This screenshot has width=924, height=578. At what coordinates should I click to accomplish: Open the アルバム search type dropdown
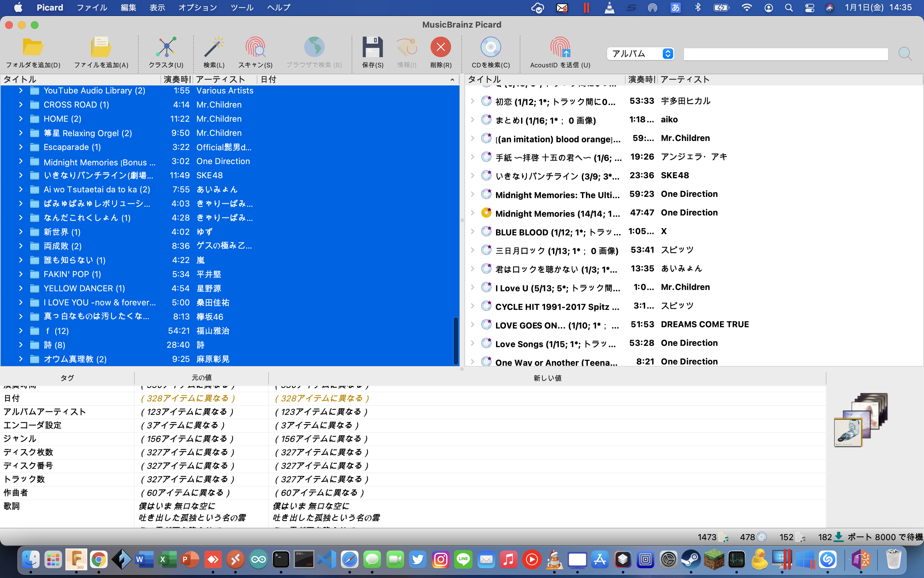click(640, 54)
